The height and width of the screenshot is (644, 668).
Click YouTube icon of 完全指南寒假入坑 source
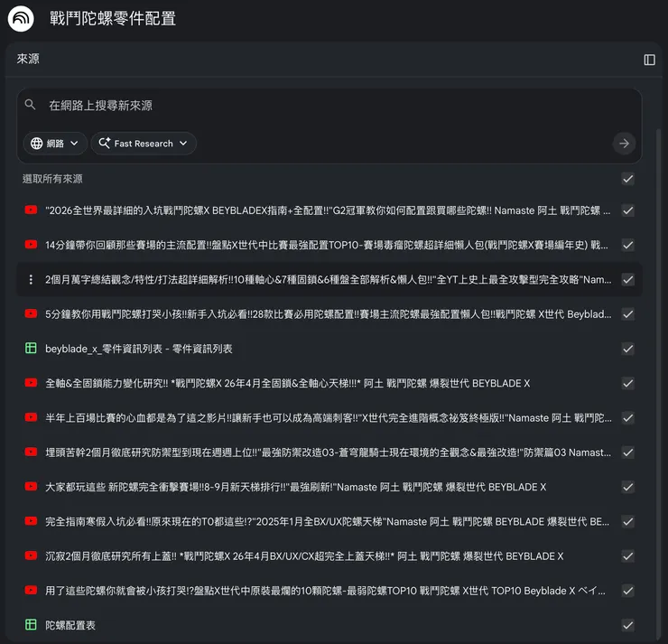click(x=31, y=521)
